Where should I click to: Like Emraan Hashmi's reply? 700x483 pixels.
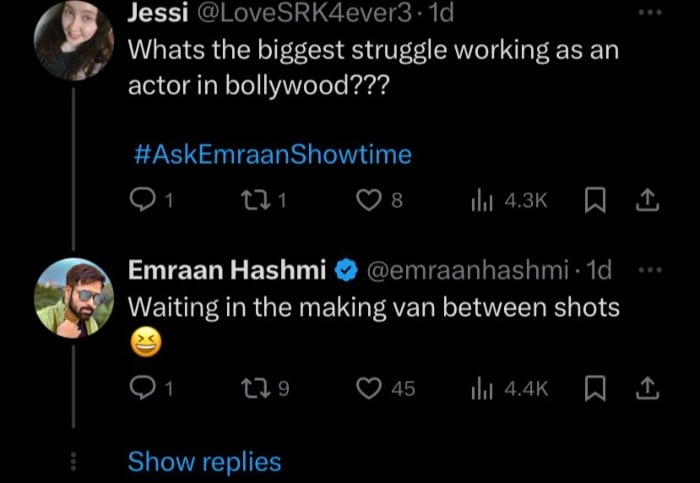(368, 388)
